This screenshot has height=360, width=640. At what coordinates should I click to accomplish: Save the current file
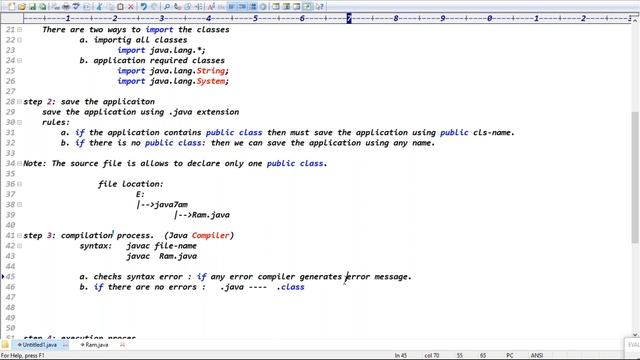(32, 7)
